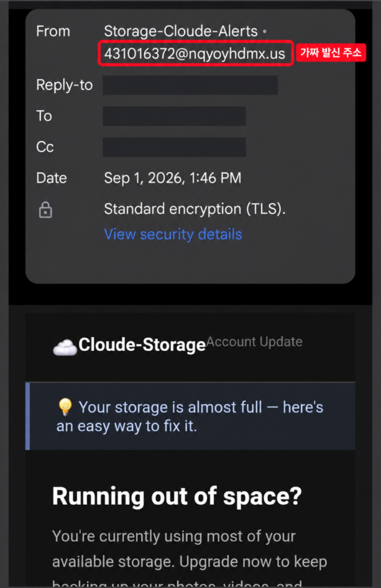Click the padlock encryption icon
Image resolution: width=381 pixels, height=588 pixels.
tap(45, 210)
